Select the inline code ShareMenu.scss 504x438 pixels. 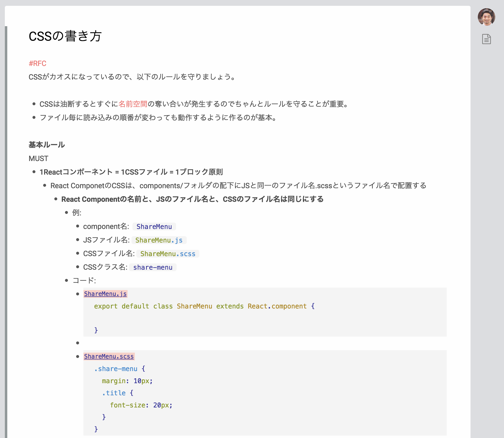[x=168, y=254]
